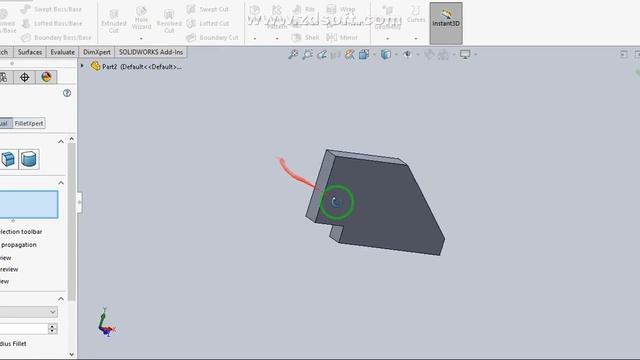This screenshot has width=640, height=360.
Task: Click the fillet PropertyManager help icon
Action: coord(67,93)
